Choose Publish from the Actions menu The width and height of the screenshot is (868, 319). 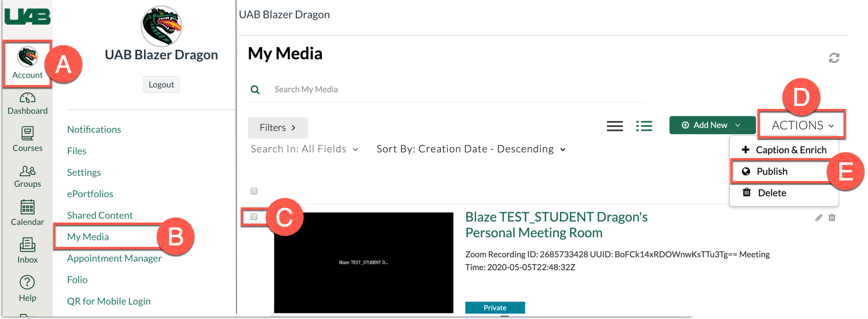[x=771, y=171]
